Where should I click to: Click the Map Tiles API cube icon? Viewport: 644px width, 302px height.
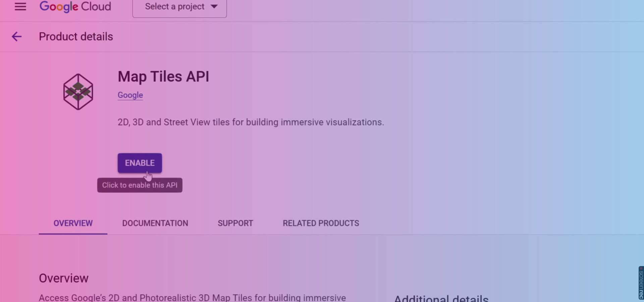click(x=78, y=92)
